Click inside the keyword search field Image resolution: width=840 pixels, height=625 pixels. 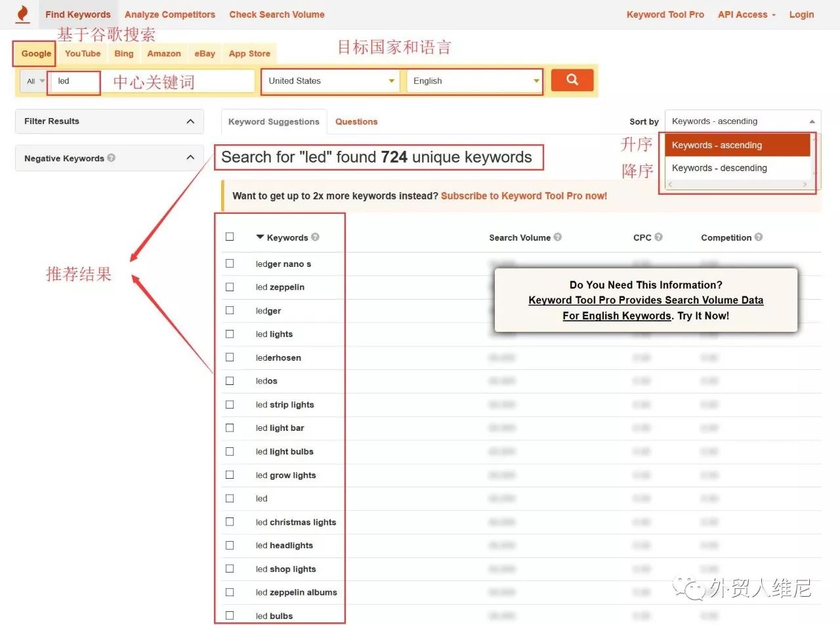point(154,81)
